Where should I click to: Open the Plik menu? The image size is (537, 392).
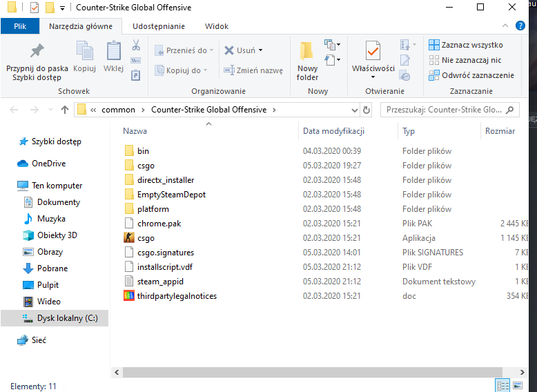[20, 26]
